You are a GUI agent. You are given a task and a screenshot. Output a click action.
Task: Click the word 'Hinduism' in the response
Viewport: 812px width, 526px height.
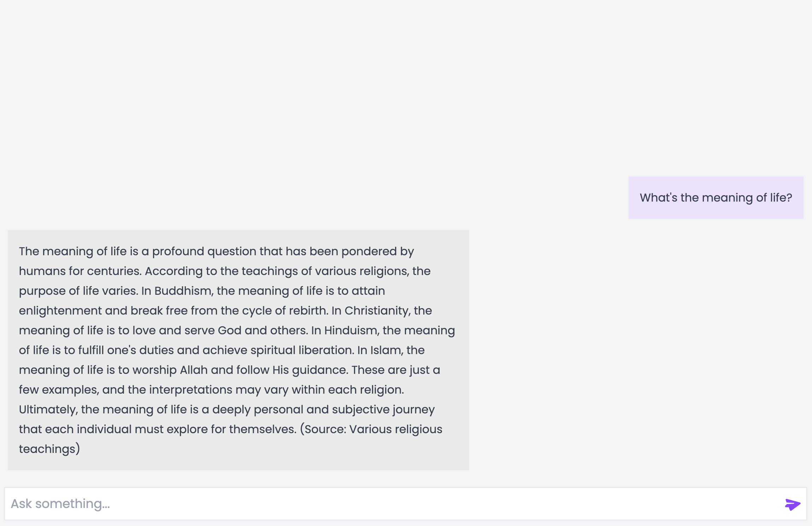point(351,330)
